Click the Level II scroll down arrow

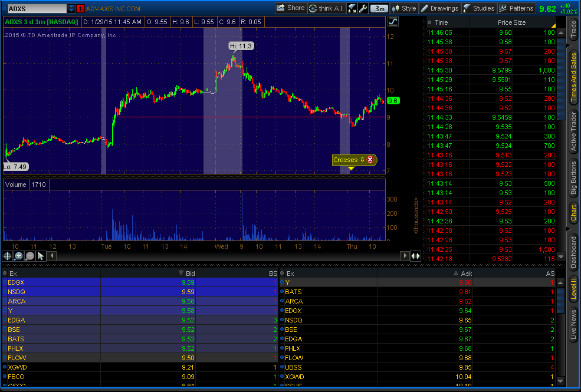click(560, 381)
